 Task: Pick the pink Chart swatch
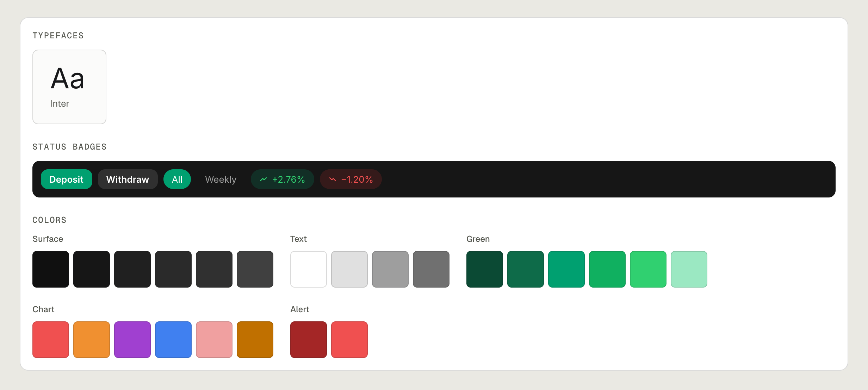(214, 340)
